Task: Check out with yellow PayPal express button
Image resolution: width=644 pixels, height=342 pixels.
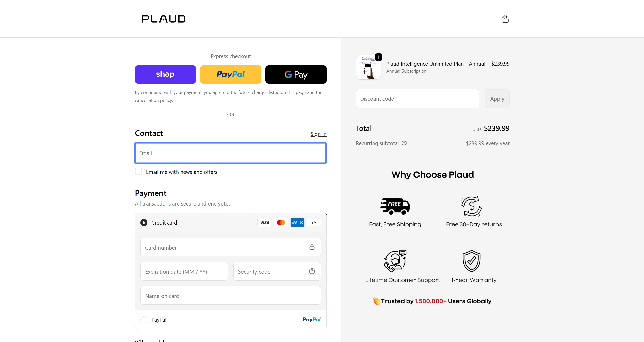Action: coord(231,75)
